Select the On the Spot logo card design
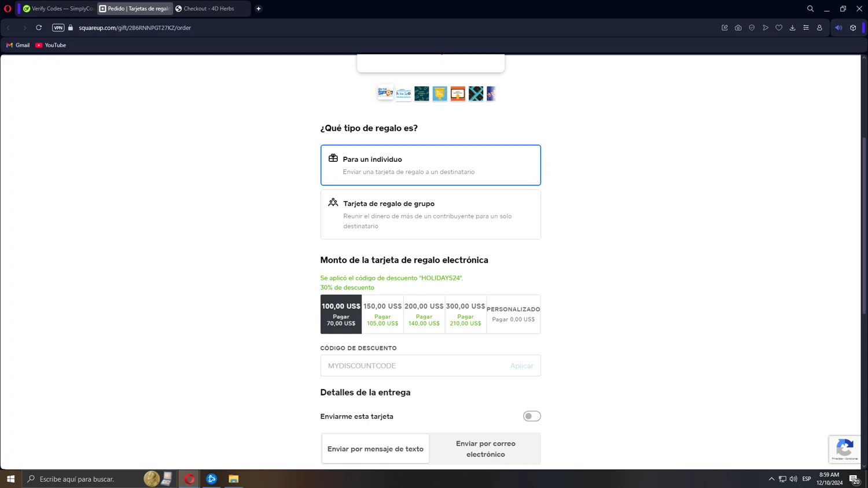Image resolution: width=868 pixels, height=488 pixels. coord(385,93)
